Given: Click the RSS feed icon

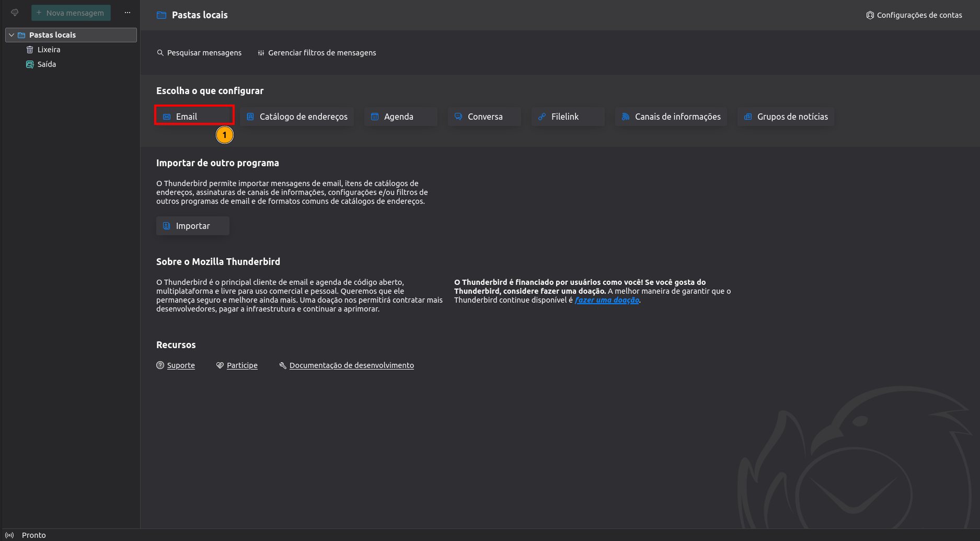Looking at the screenshot, I should (x=626, y=117).
